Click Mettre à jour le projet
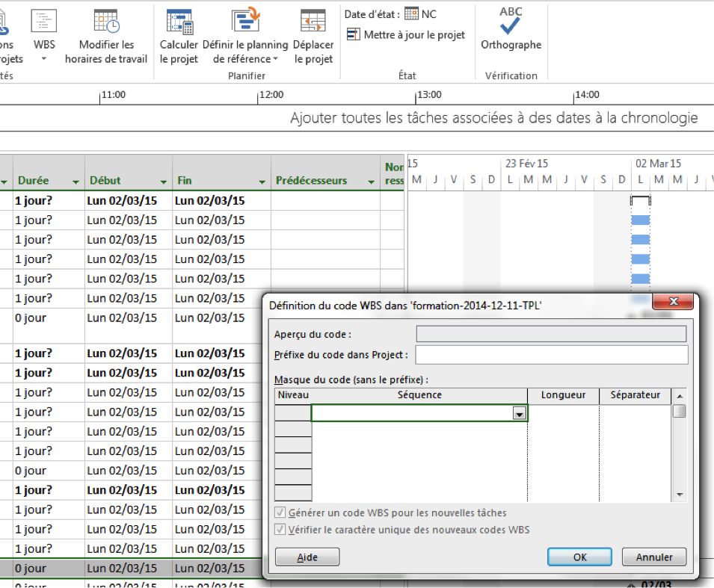714x588 pixels. (406, 34)
